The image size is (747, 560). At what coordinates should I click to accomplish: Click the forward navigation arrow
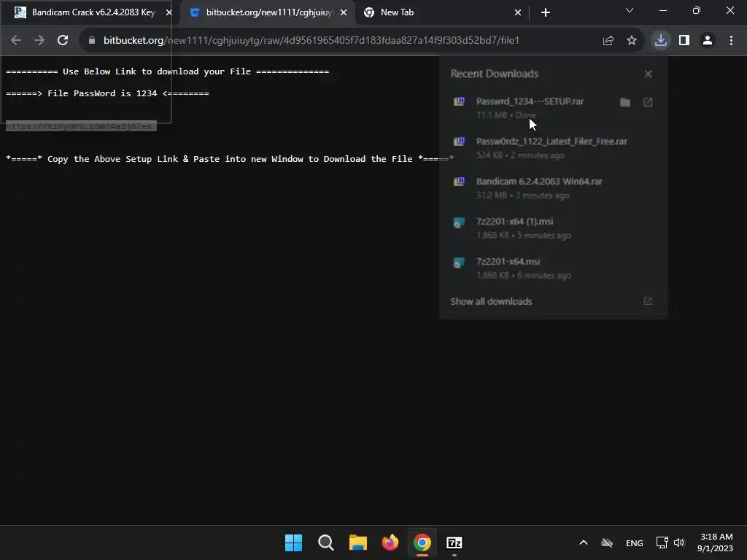tap(39, 41)
